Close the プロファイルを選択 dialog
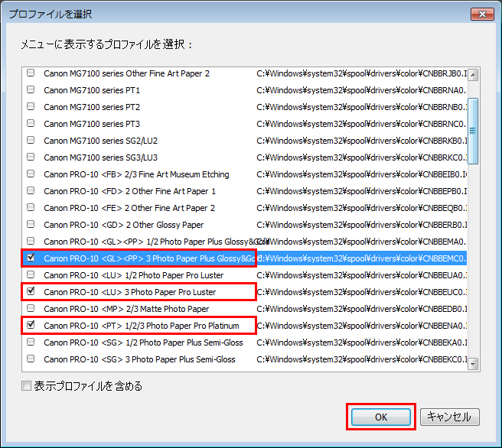The width and height of the screenshot is (502, 448). (482, 14)
